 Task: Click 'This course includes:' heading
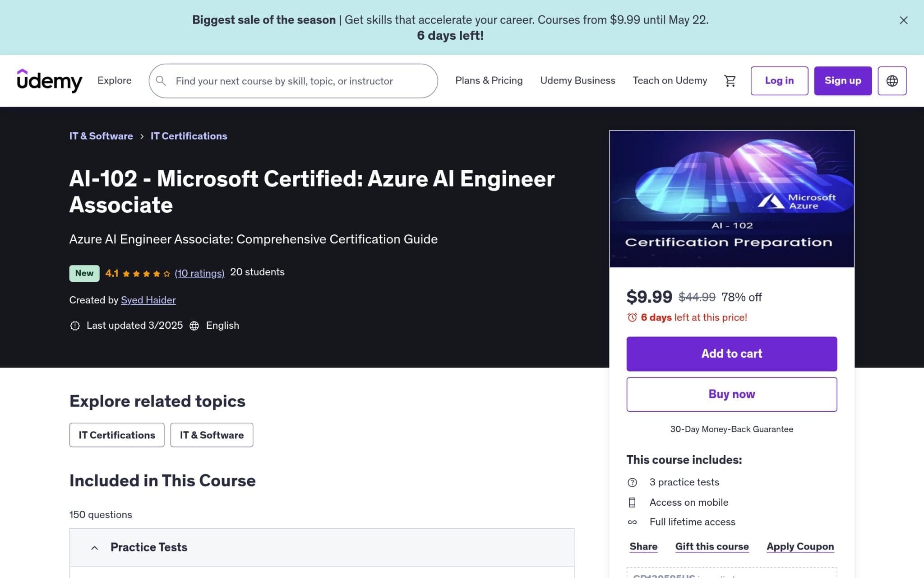[x=684, y=460]
